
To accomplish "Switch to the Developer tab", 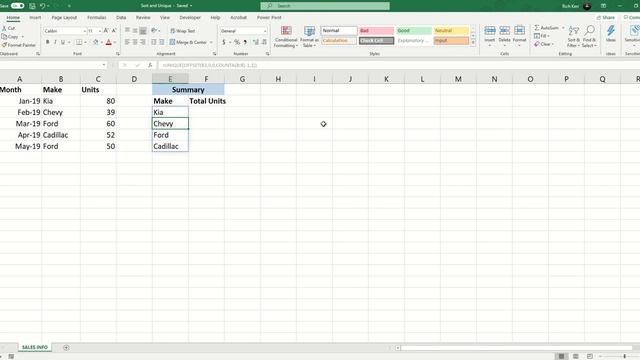I will coord(190,18).
